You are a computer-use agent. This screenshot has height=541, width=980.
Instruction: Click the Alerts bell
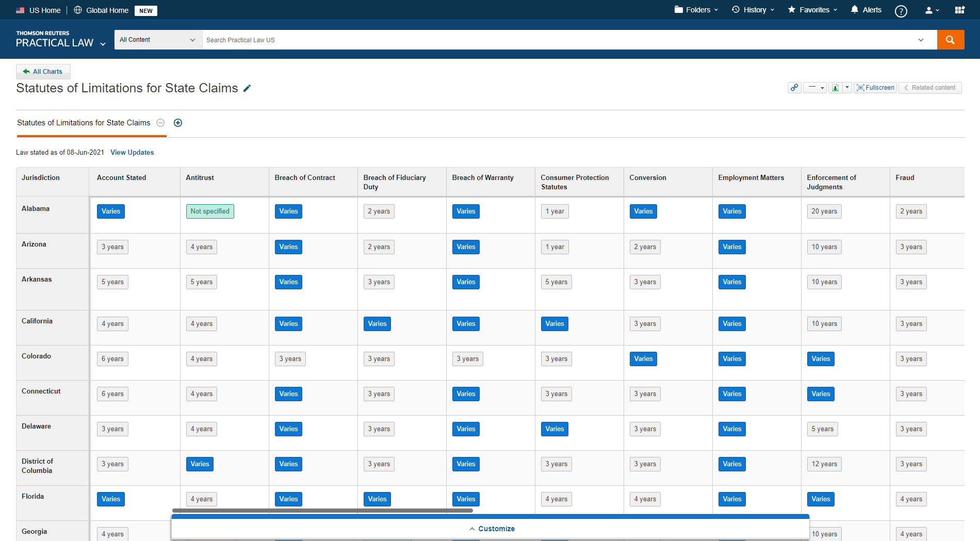(866, 10)
